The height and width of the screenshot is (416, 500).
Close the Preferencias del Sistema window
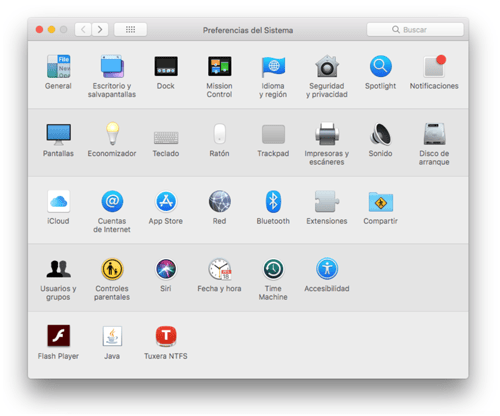pos(39,30)
